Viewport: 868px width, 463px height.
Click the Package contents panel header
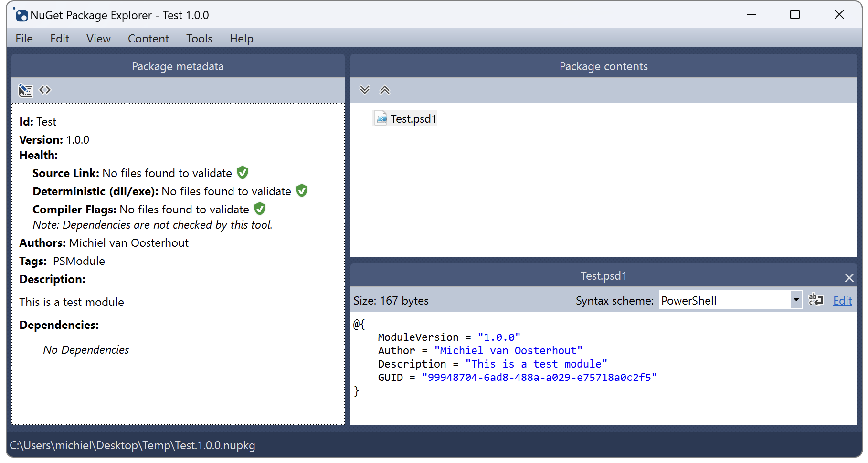(603, 66)
